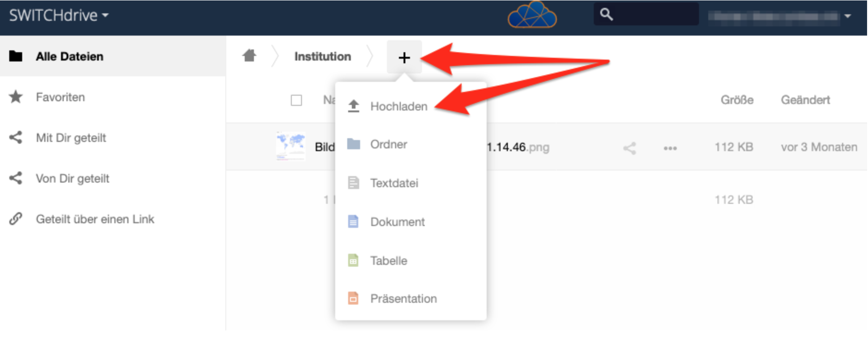Image resolution: width=868 pixels, height=342 pixels.
Task: Open Mit Dir geteilt in sidebar
Action: pos(71,138)
